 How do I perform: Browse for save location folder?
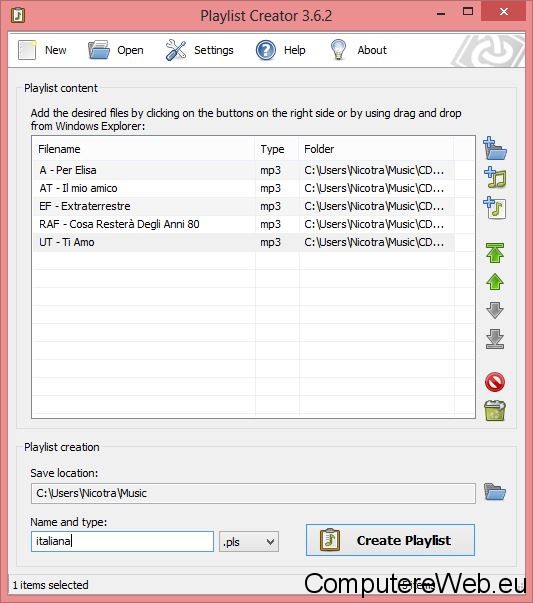[495, 492]
